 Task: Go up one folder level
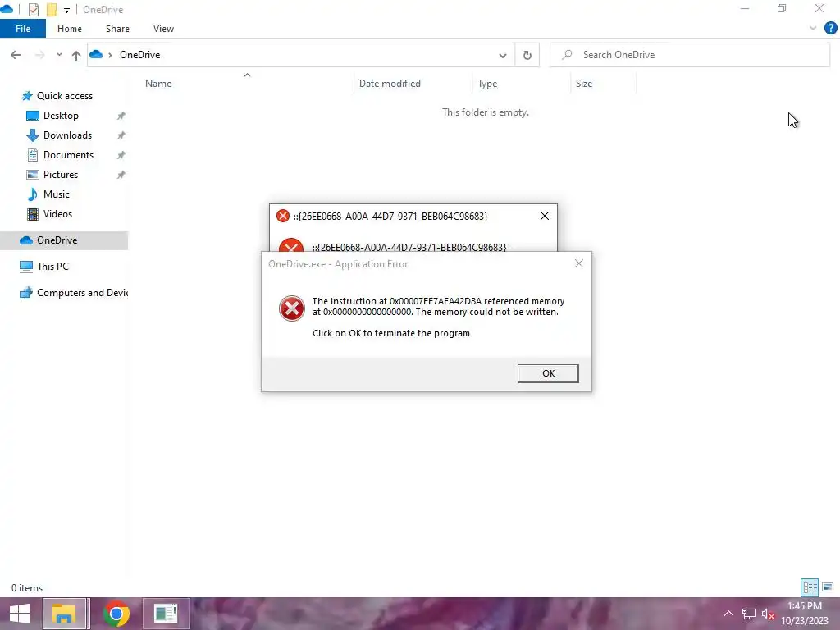pos(76,55)
